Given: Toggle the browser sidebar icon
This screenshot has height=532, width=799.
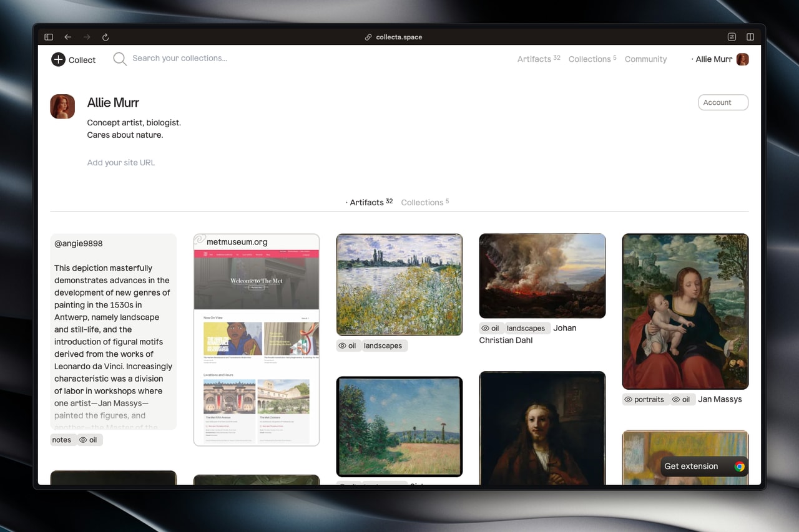Looking at the screenshot, I should click(49, 37).
